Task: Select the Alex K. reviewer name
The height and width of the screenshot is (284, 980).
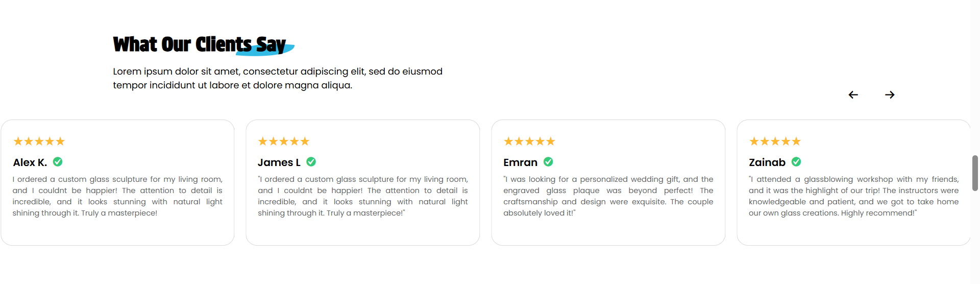Action: (x=30, y=162)
